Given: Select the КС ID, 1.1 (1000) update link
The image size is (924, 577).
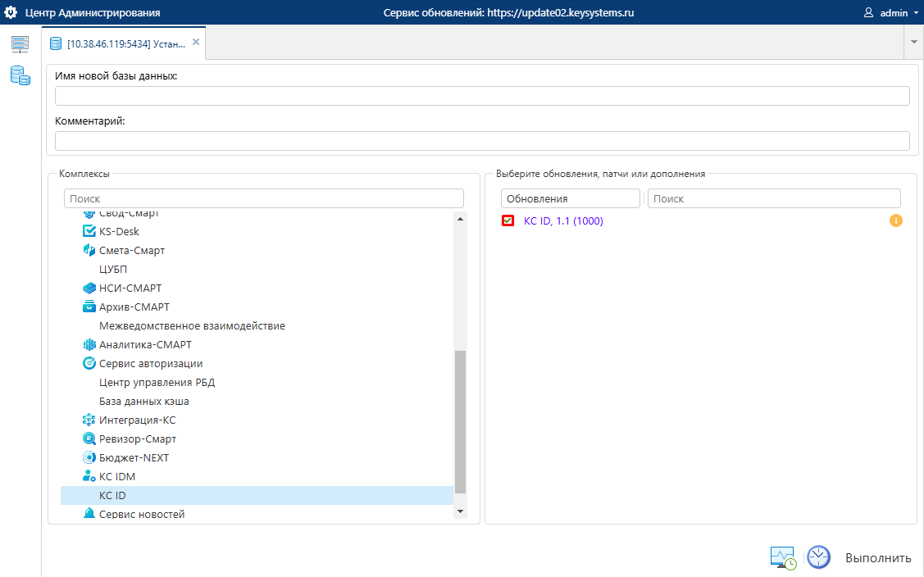Looking at the screenshot, I should tap(563, 221).
